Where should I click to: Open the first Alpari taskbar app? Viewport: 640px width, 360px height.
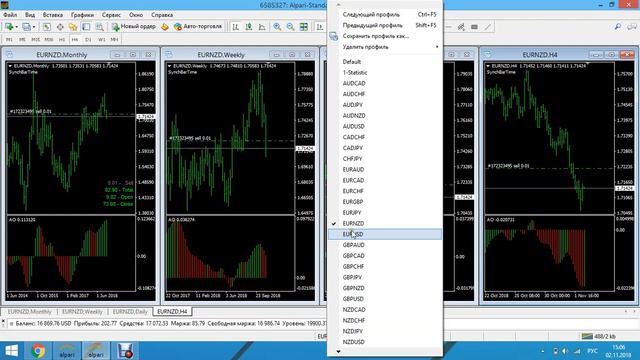67,351
